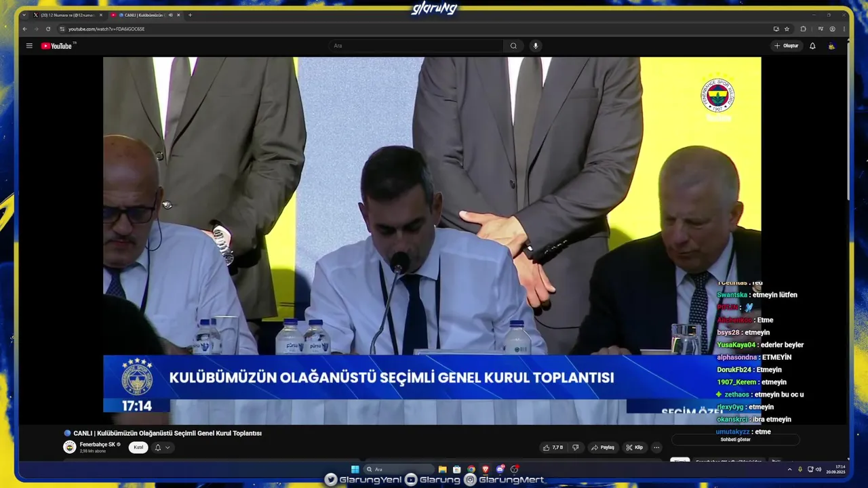The height and width of the screenshot is (488, 868).
Task: Show hidden system tray icons chevron
Action: click(789, 469)
